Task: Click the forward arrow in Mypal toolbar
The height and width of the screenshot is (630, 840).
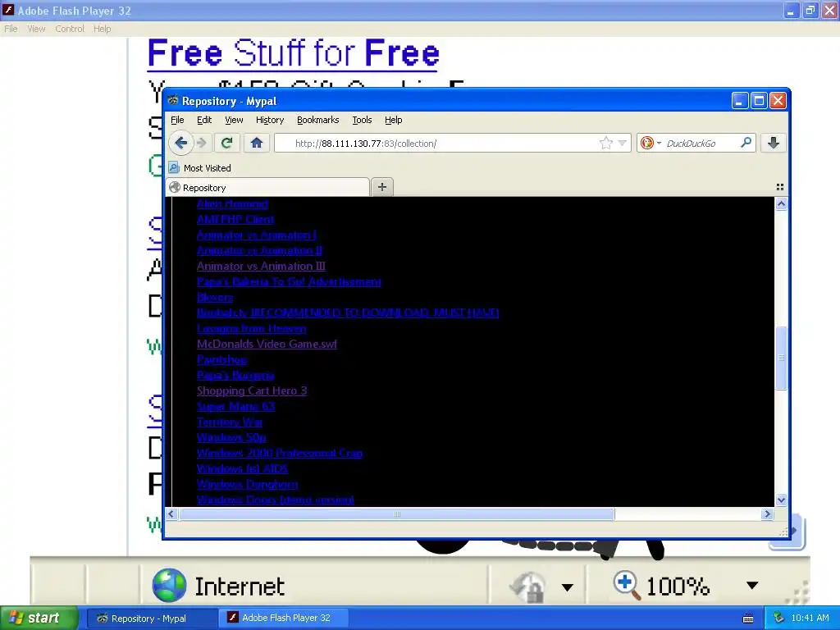Action: 202,143
